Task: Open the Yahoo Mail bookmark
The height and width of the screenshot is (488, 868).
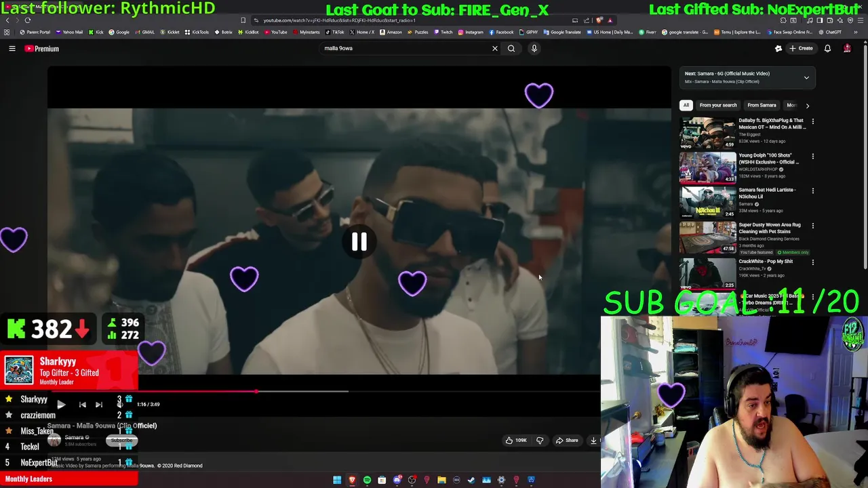Action: coord(69,32)
